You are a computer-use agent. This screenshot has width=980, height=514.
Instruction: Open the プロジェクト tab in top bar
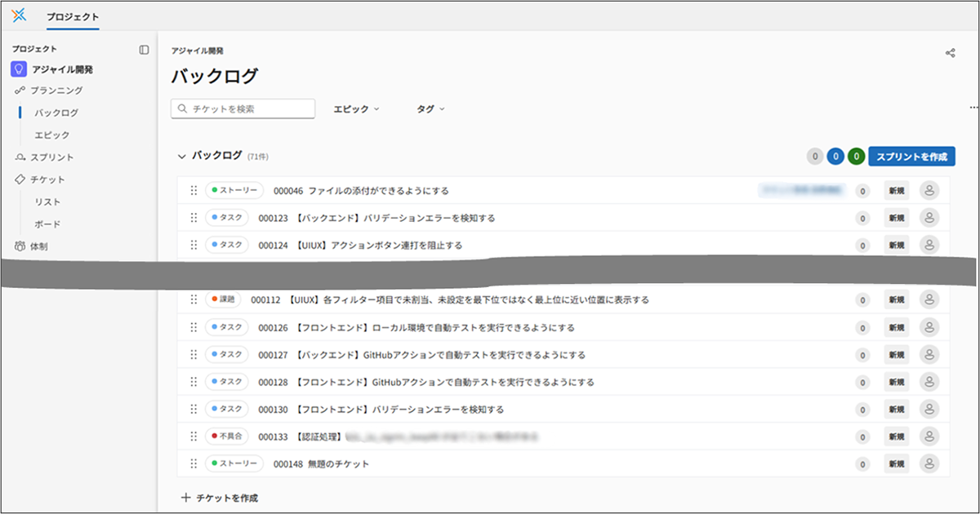coord(73,16)
